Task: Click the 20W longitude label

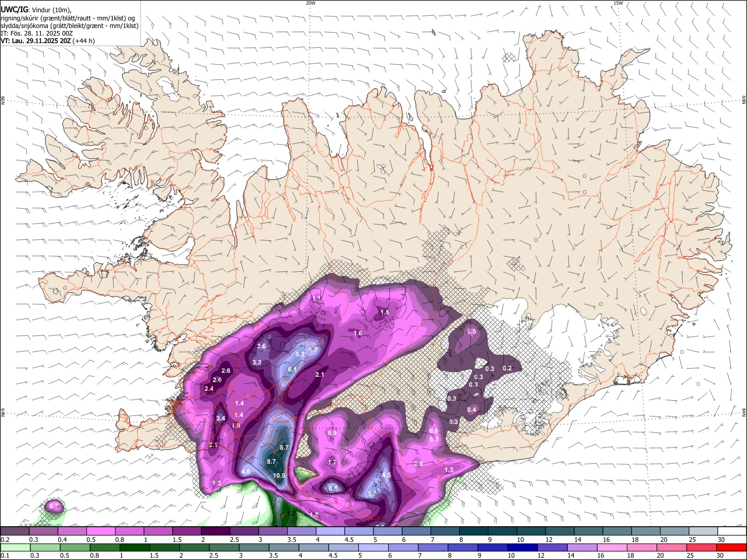Action: tap(310, 3)
